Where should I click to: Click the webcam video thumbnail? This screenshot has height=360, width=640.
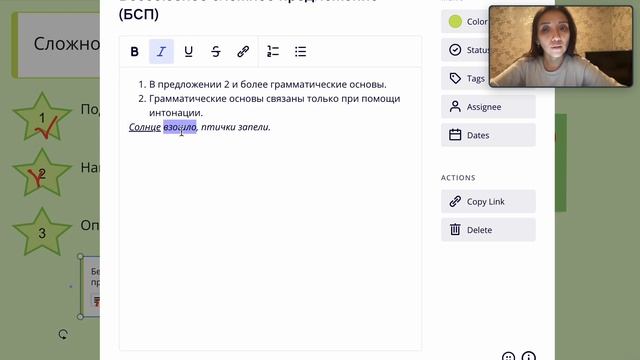click(561, 46)
